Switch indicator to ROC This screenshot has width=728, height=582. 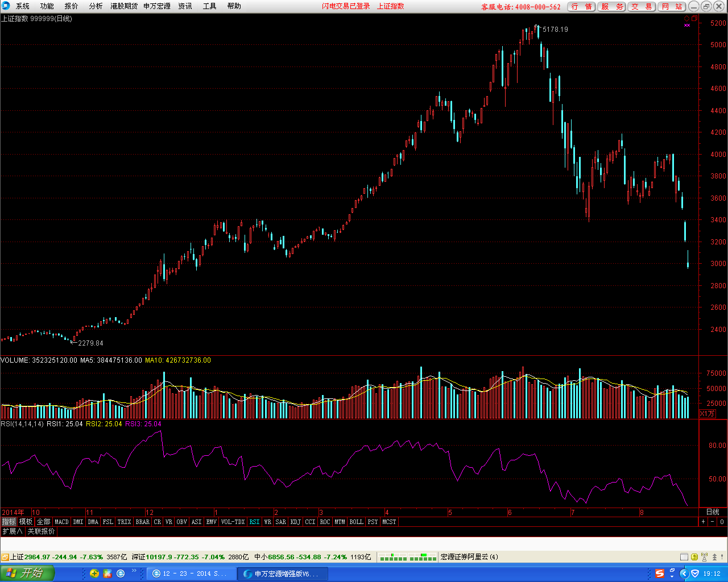(x=325, y=522)
